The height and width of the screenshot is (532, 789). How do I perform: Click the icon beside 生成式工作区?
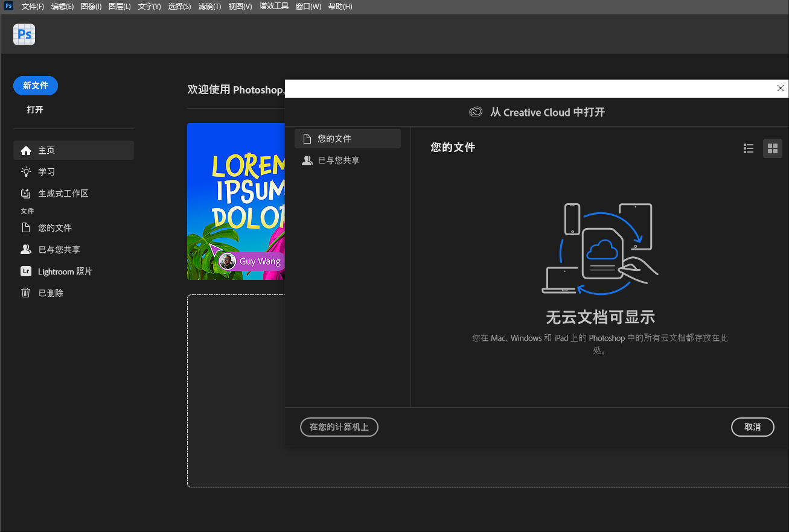(x=25, y=194)
